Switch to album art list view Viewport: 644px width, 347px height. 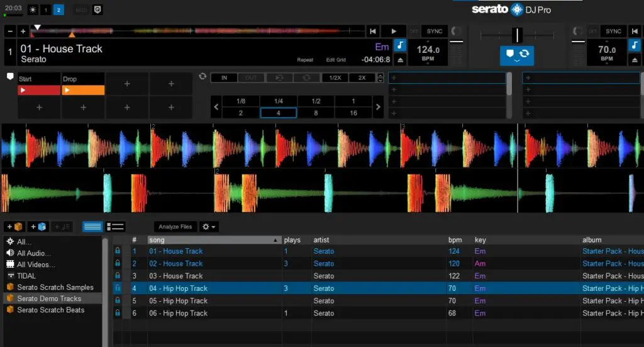[x=116, y=227]
